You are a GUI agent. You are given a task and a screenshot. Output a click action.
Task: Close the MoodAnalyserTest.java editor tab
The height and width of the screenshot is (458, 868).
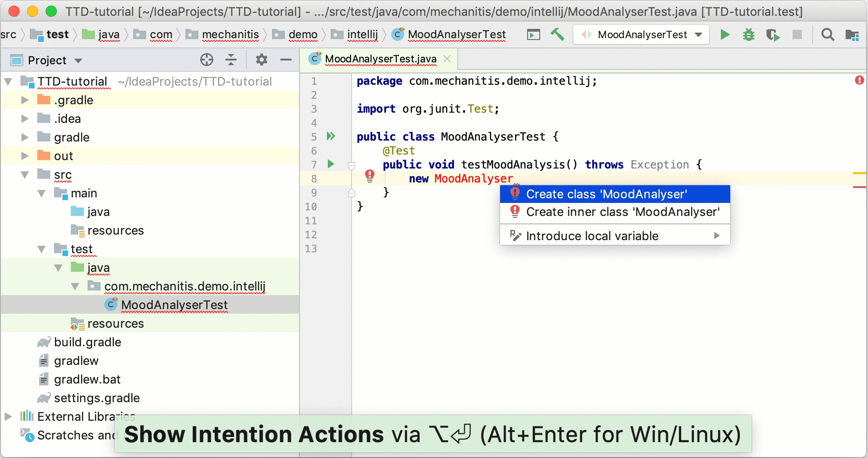click(x=447, y=59)
